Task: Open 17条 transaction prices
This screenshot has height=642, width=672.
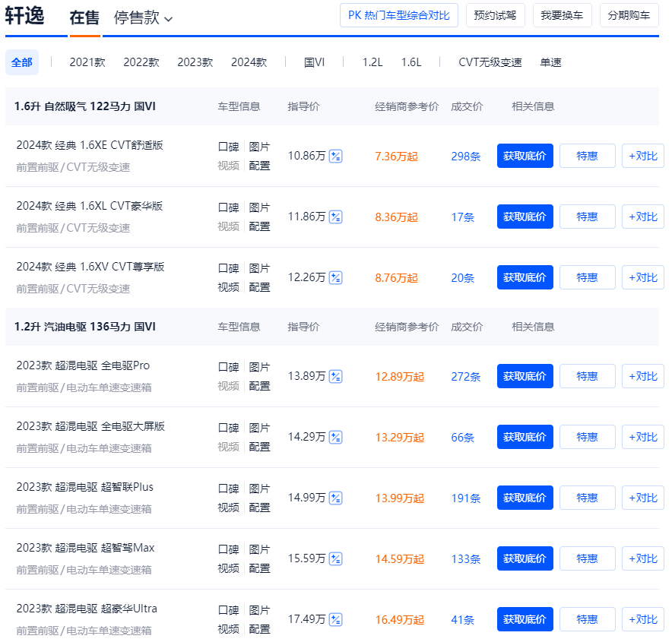Action: (463, 217)
